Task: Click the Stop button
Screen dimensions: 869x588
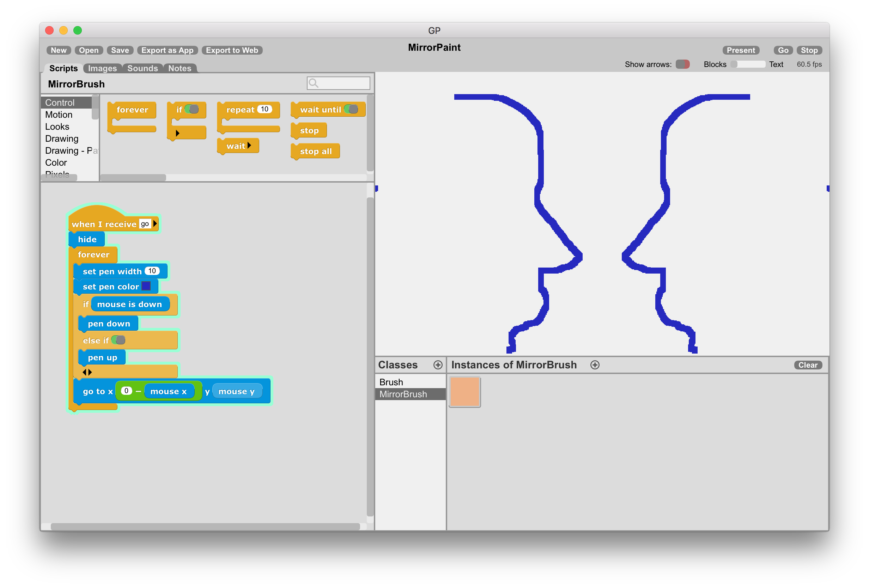Action: point(809,50)
